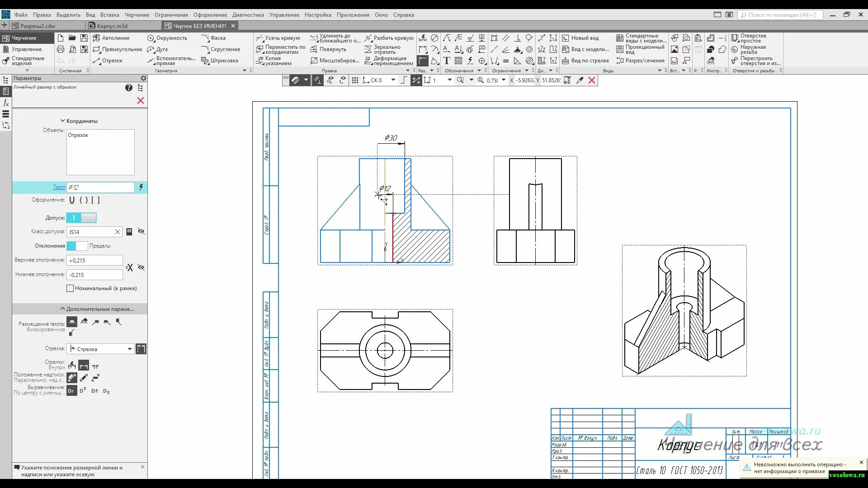
Task: Open tolerance class table book icon
Action: 129,231
